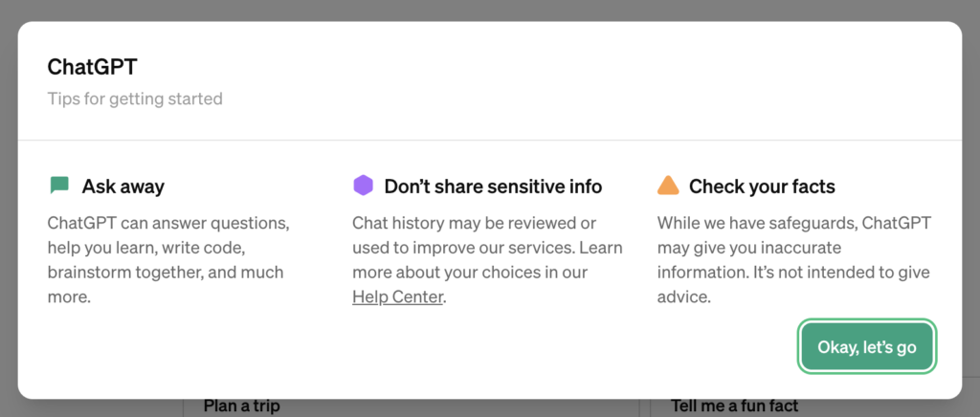Click the divider line below the dialog header

[490, 140]
